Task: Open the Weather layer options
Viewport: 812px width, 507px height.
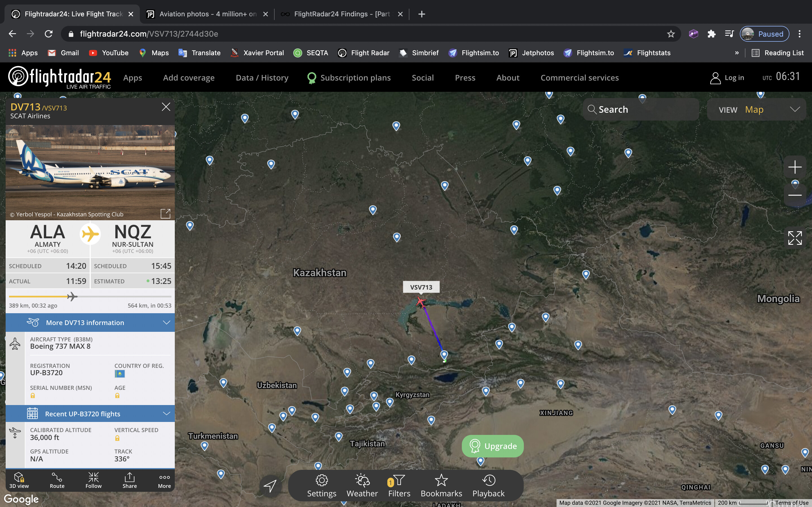Action: coord(362,485)
